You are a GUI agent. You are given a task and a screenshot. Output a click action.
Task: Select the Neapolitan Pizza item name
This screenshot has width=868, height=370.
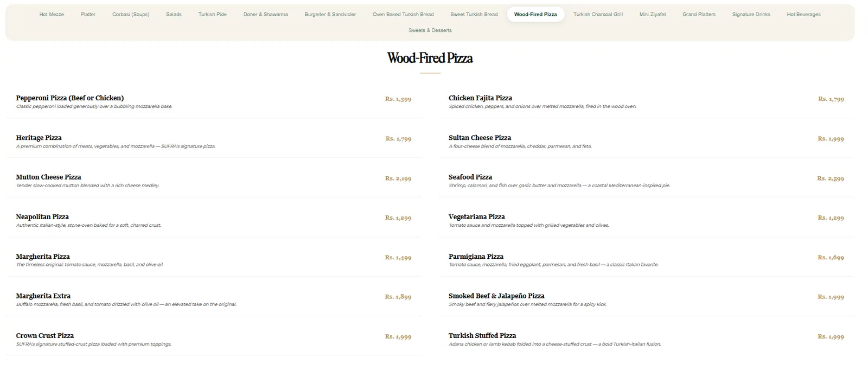[42, 217]
